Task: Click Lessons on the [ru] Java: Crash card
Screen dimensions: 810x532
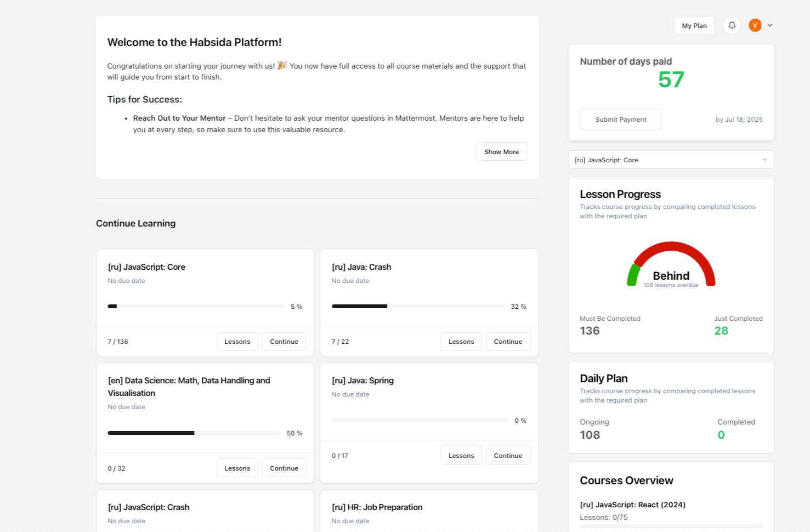Action: point(461,341)
